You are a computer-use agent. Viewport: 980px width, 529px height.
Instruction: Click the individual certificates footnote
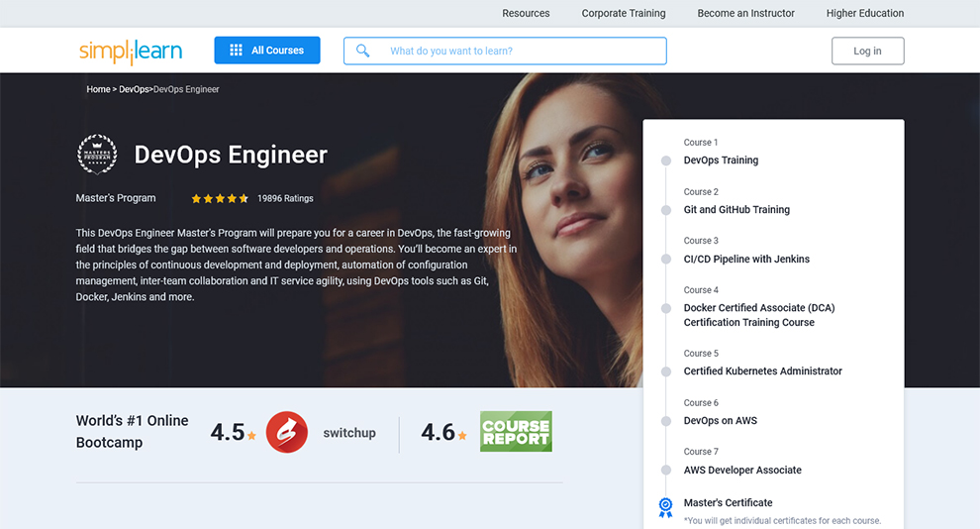(782, 520)
